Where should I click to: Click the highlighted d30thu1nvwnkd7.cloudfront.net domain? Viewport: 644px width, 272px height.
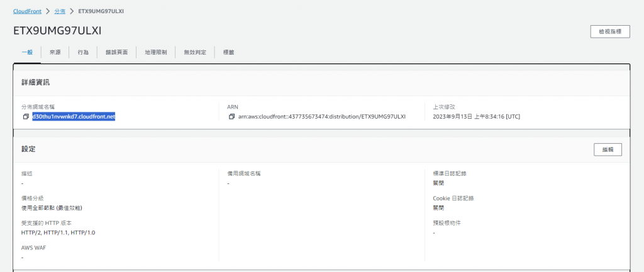coord(74,117)
